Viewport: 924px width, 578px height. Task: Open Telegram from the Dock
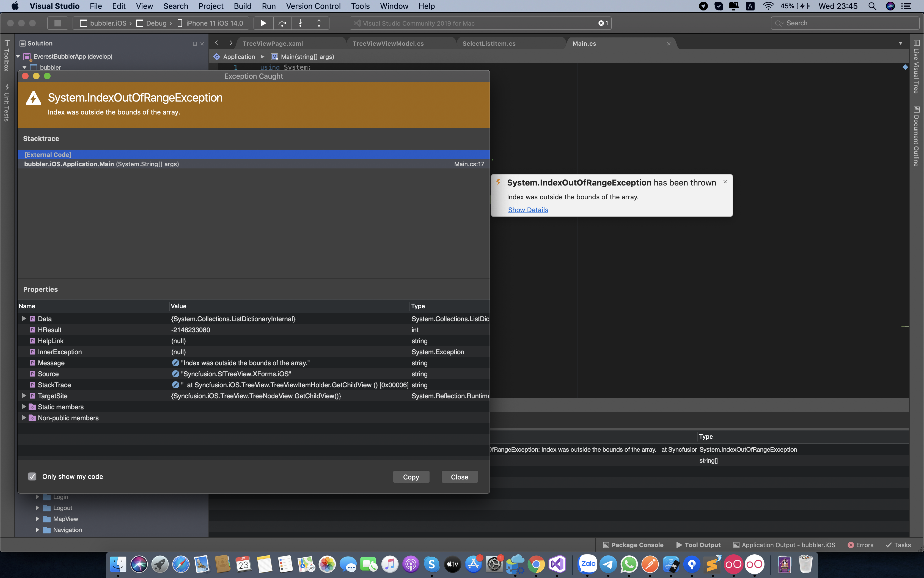[608, 564]
